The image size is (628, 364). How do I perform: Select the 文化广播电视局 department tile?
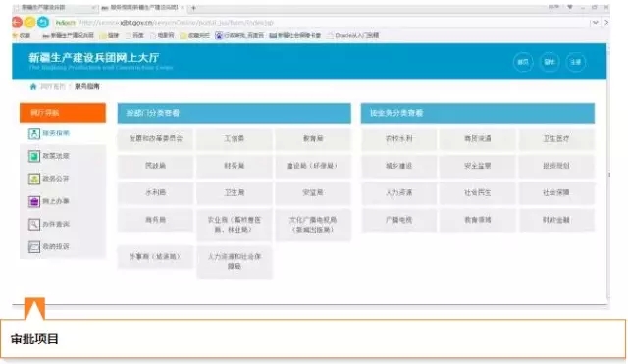[x=313, y=225]
